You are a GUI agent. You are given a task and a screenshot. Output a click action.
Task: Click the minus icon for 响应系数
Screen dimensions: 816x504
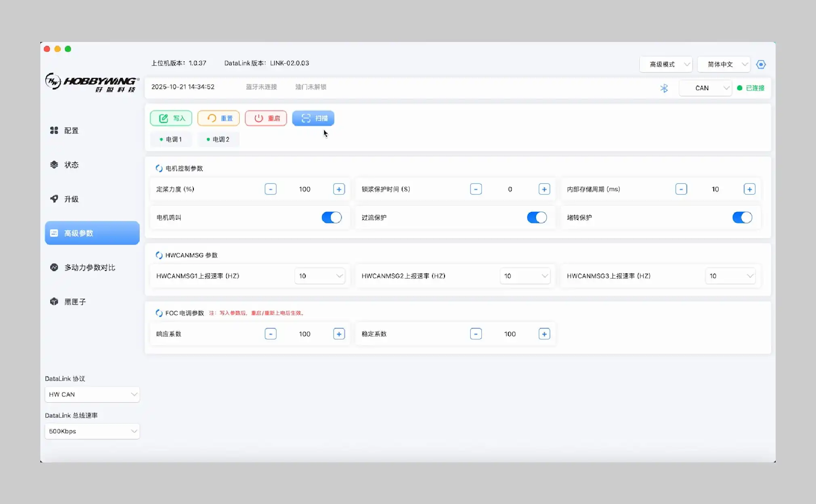[271, 334]
